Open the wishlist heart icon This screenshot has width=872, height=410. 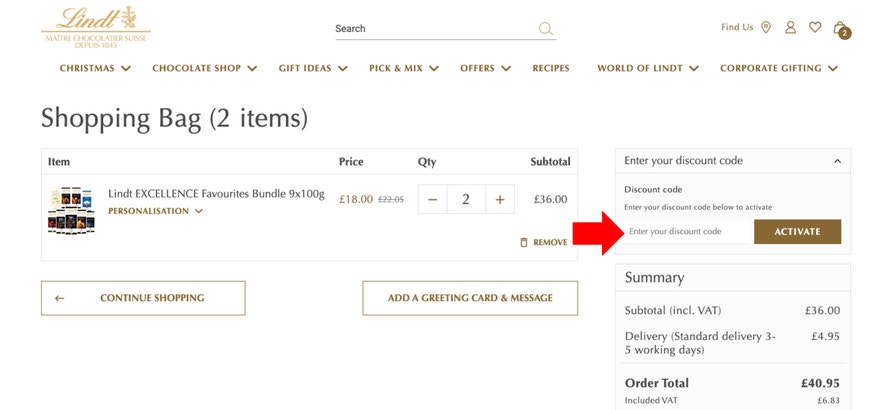point(815,27)
